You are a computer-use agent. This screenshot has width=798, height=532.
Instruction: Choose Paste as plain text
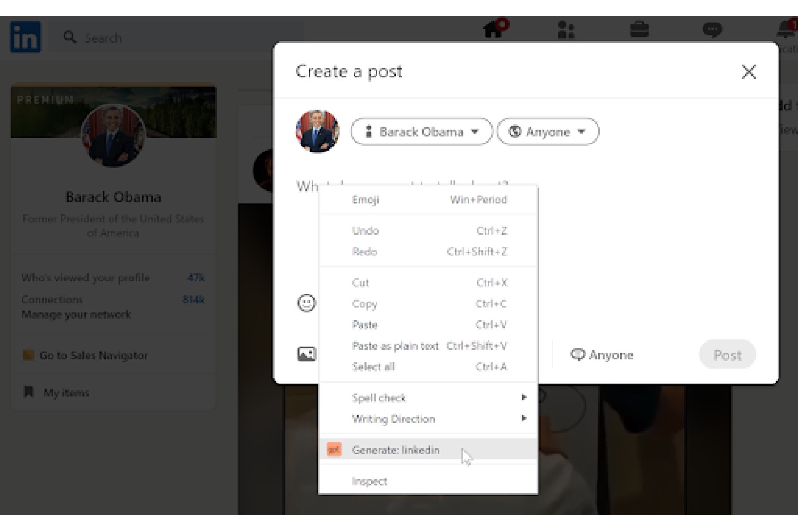click(428, 346)
